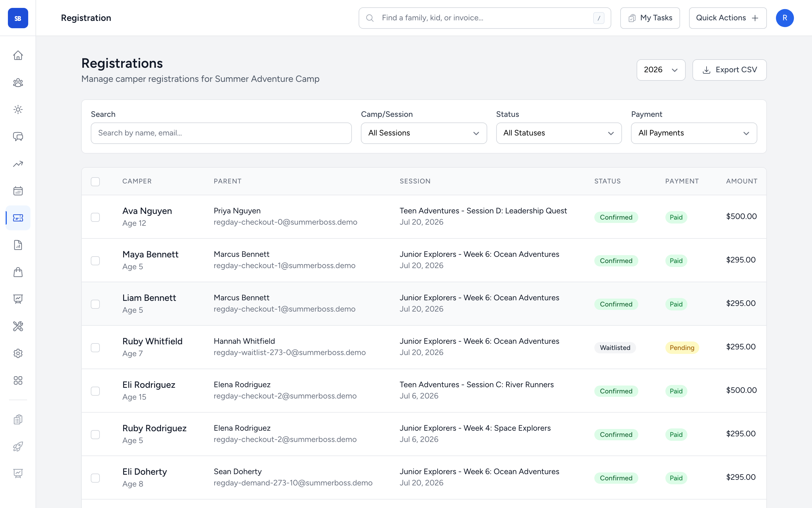Click the clipboard icon on My Tasks

point(632,18)
